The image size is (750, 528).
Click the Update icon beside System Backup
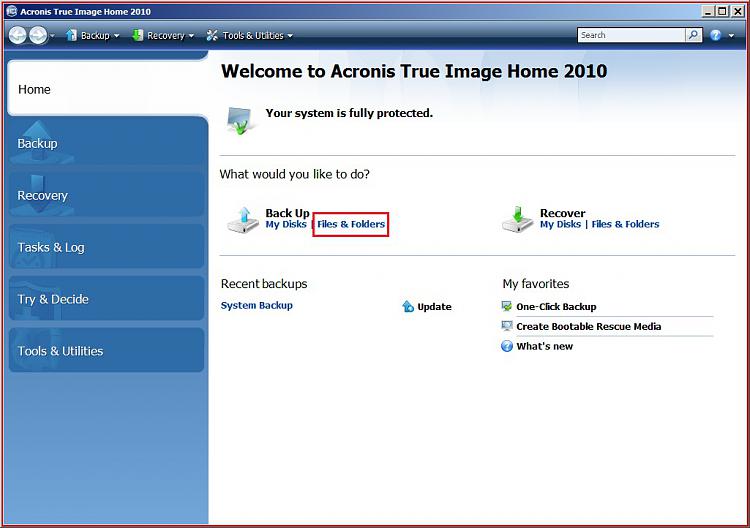point(408,306)
